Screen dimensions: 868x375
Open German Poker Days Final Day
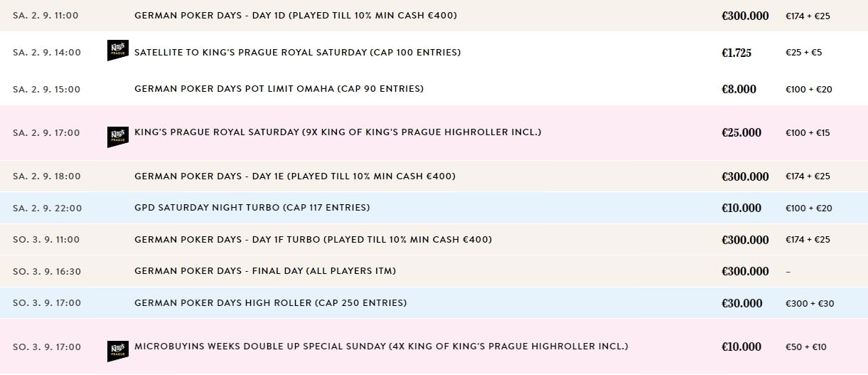264,271
